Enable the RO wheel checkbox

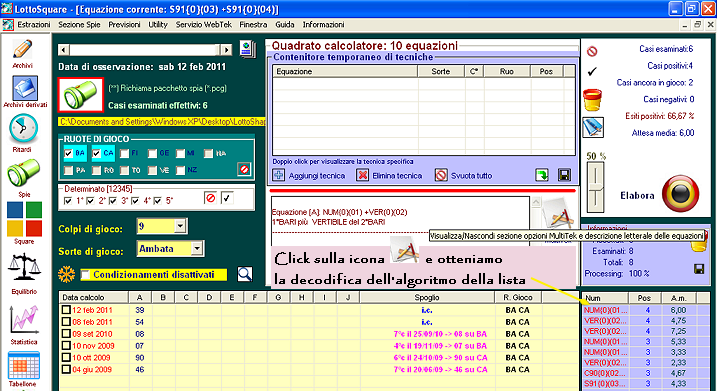tap(96, 170)
